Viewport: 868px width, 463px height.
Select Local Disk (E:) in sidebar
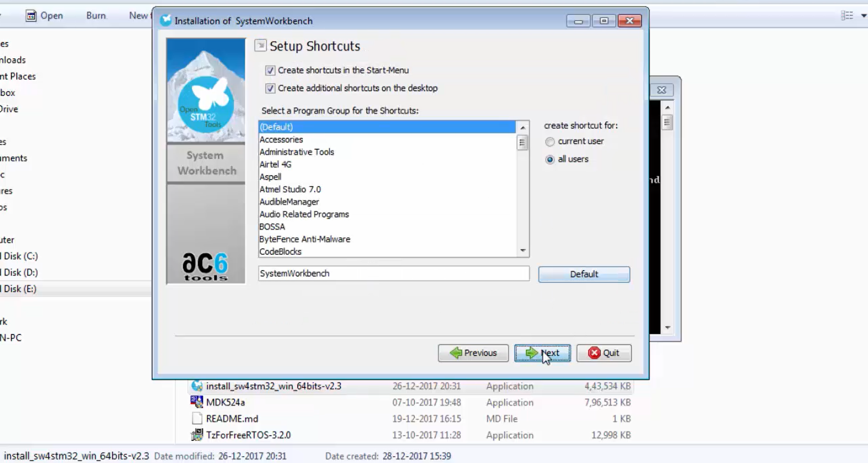18,289
